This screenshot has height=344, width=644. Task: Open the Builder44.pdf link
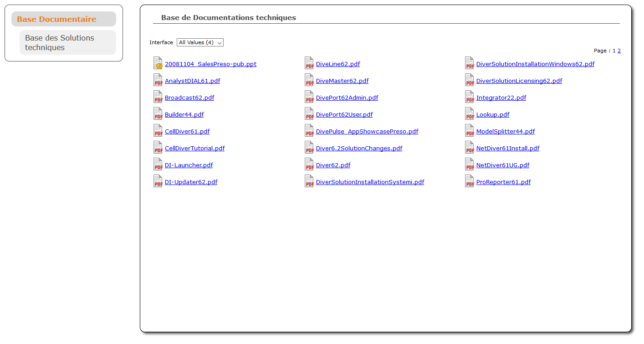(184, 114)
